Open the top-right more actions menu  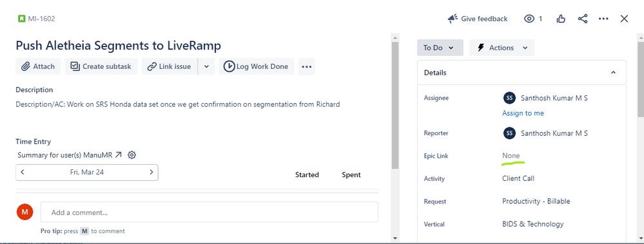pos(603,19)
